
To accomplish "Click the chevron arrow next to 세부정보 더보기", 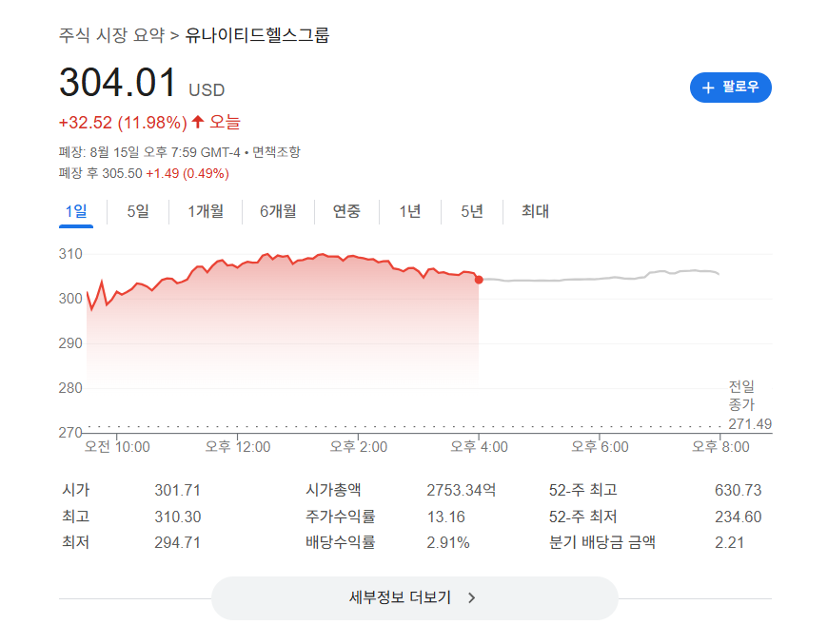I will [471, 598].
